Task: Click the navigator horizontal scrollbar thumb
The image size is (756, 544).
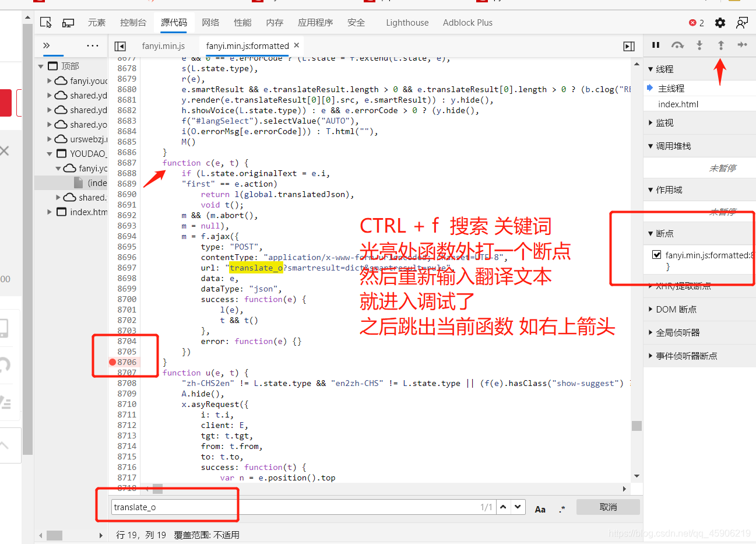Action: click(x=54, y=535)
